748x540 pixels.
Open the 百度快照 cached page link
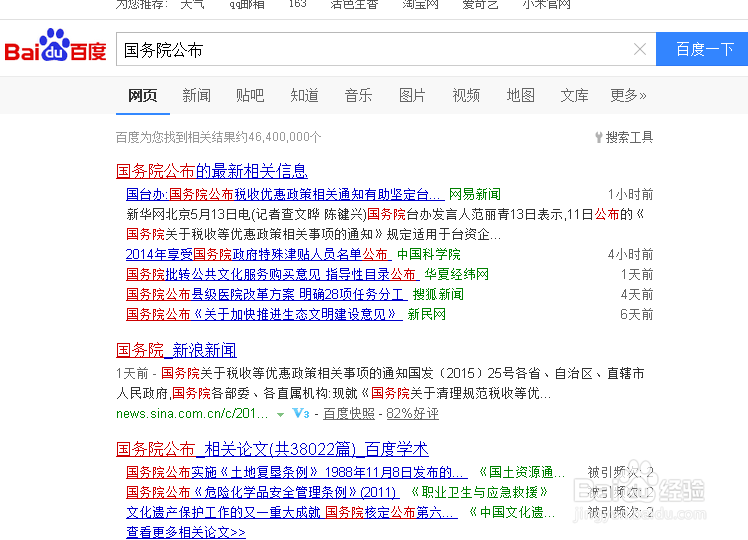point(349,414)
